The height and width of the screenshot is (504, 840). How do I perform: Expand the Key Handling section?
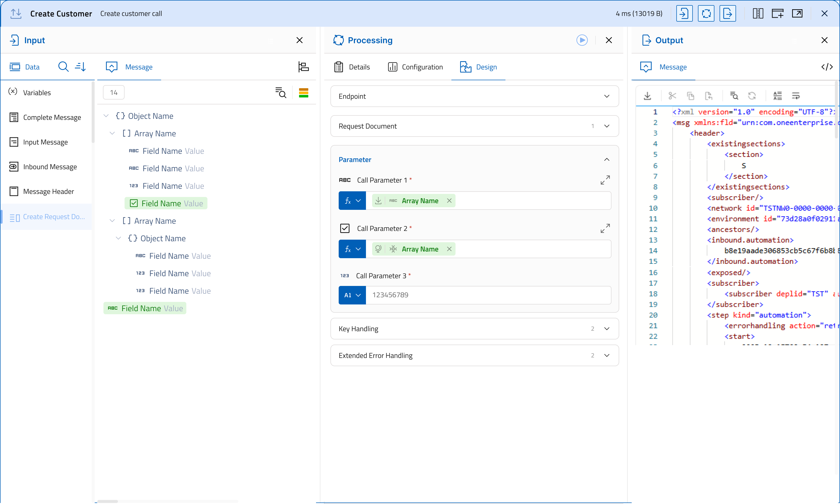[x=607, y=328]
